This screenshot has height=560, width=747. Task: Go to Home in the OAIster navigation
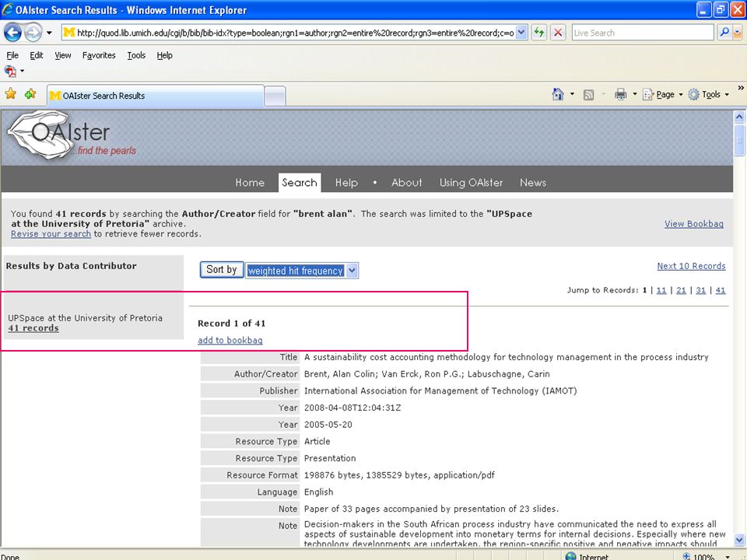click(250, 182)
